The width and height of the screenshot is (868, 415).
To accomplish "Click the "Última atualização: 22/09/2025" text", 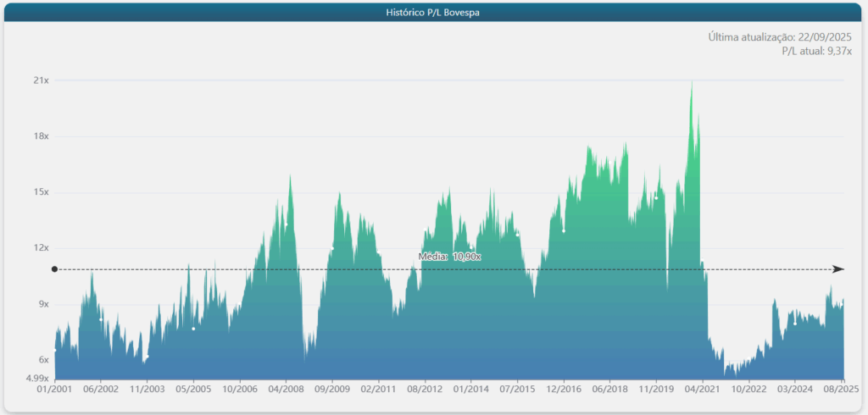I will click(x=779, y=37).
